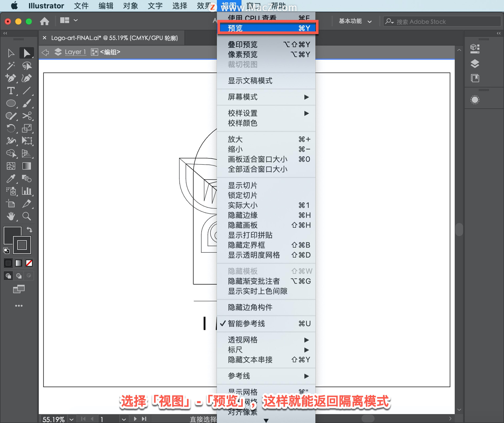Swap fill and stroke colors
Image resolution: width=504 pixels, height=423 pixels.
point(29,230)
